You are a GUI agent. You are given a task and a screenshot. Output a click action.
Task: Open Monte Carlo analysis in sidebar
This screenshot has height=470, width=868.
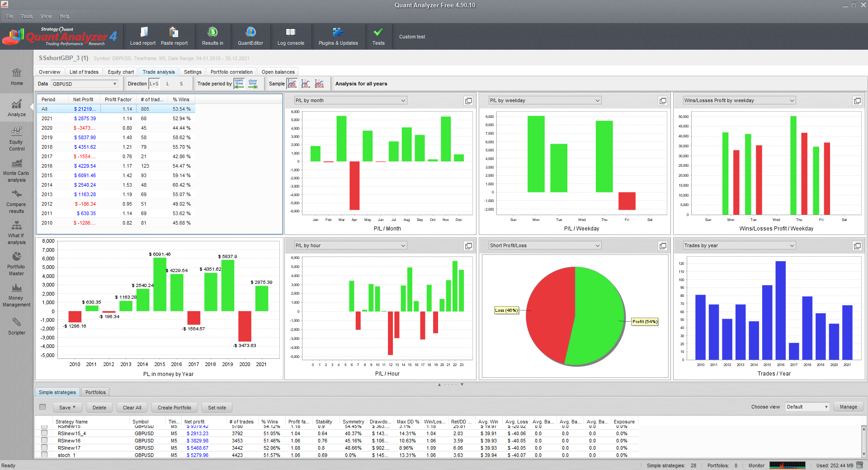16,171
